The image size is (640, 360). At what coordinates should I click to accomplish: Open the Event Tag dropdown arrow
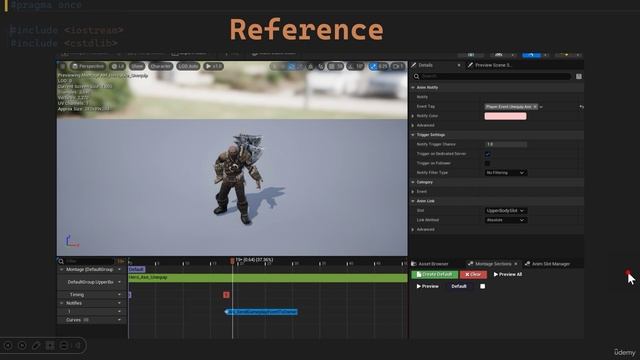point(541,107)
